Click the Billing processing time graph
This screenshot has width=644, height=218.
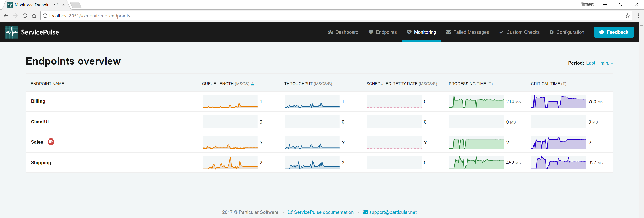click(476, 101)
